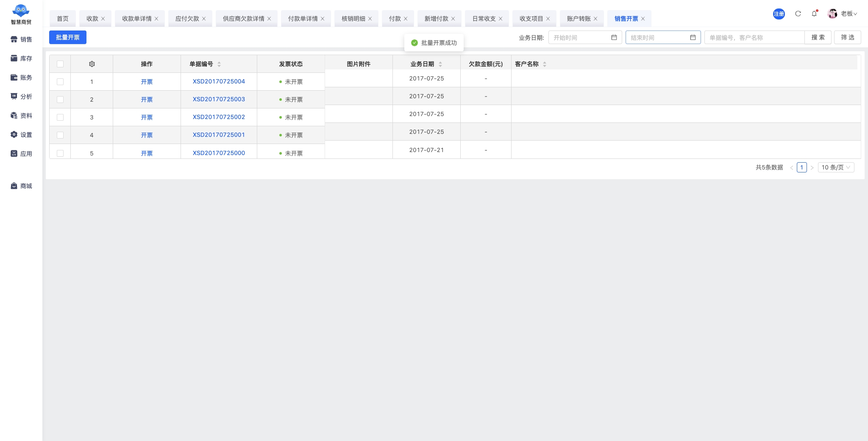Open order link XSD20170725003
The height and width of the screenshot is (441, 868).
[x=219, y=99]
